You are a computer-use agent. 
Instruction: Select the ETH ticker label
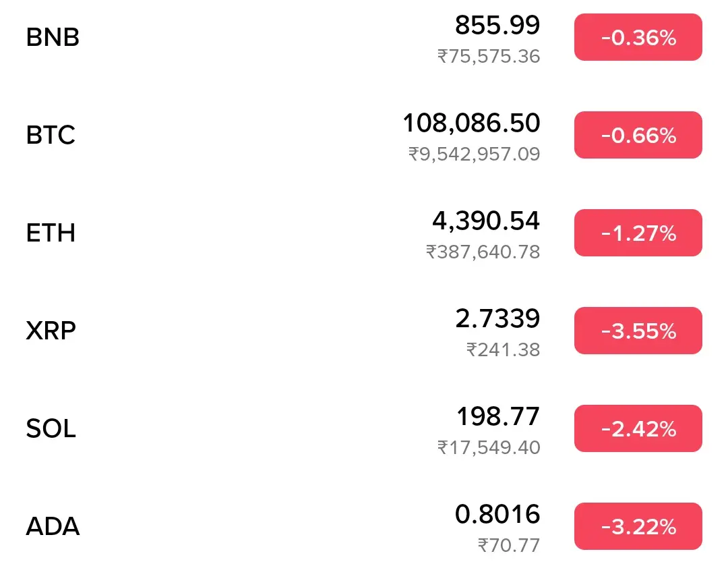tap(51, 233)
